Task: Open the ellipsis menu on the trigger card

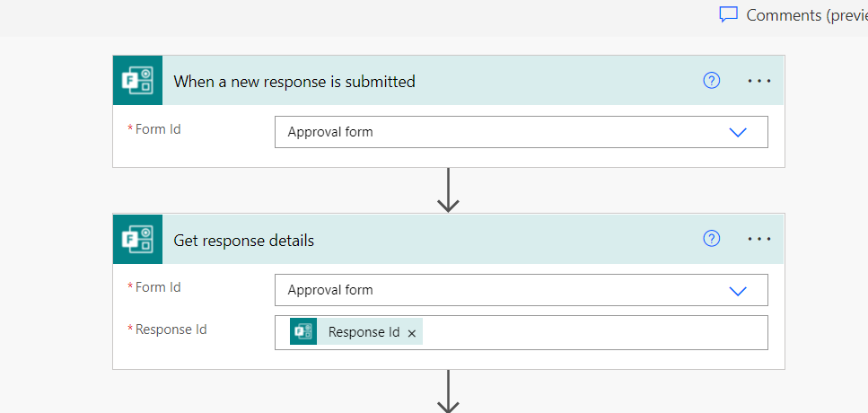Action: 759,81
